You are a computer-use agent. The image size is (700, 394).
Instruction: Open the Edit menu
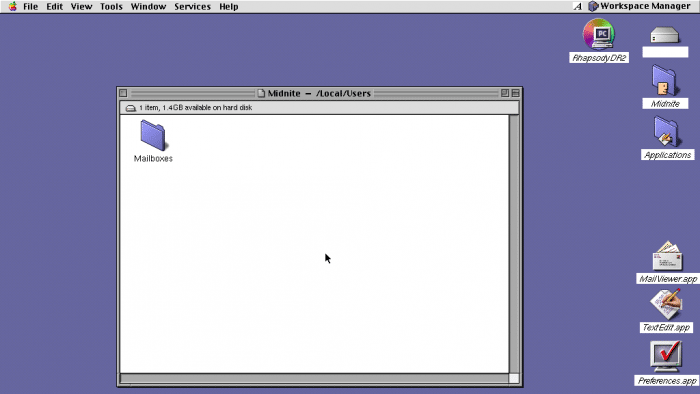pyautogui.click(x=54, y=7)
